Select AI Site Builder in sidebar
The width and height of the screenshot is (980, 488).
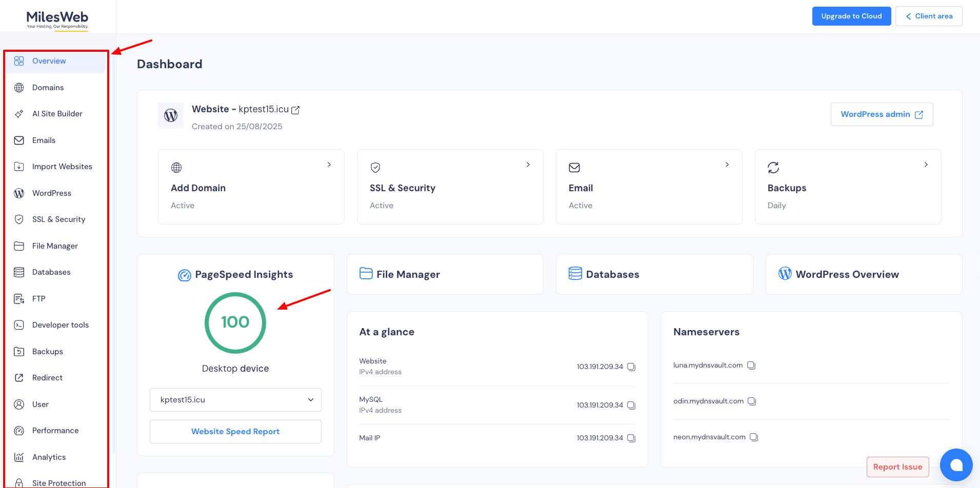pos(57,114)
